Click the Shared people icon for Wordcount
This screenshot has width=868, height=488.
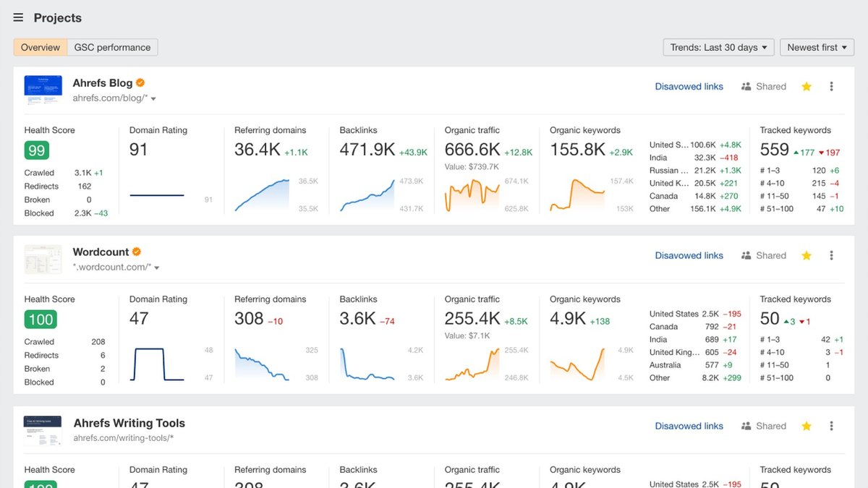pyautogui.click(x=746, y=255)
